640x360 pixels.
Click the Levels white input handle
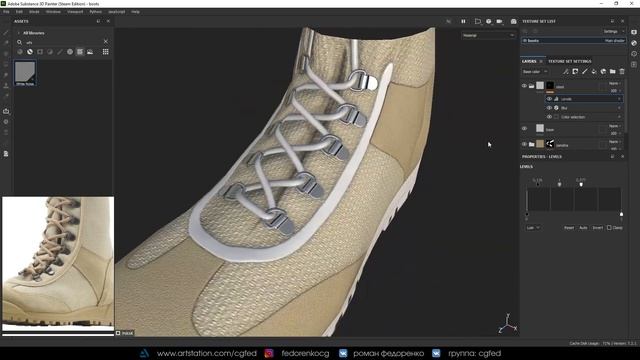581,184
